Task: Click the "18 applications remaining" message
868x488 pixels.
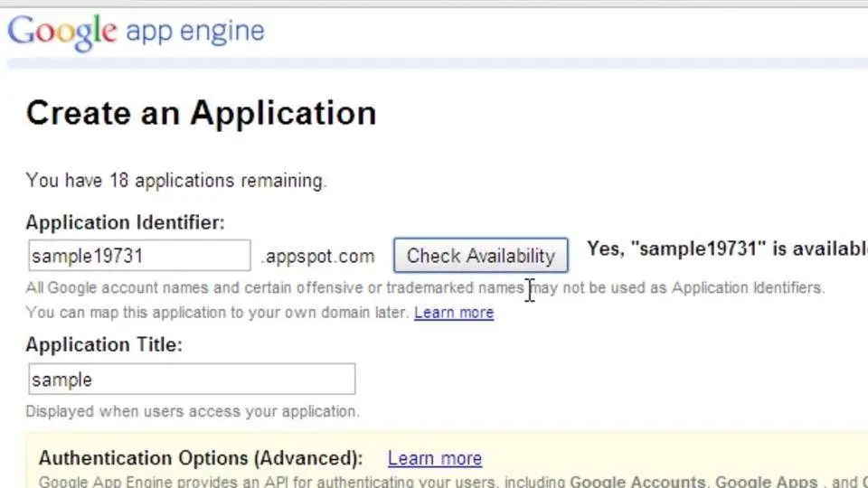Action: (x=176, y=181)
